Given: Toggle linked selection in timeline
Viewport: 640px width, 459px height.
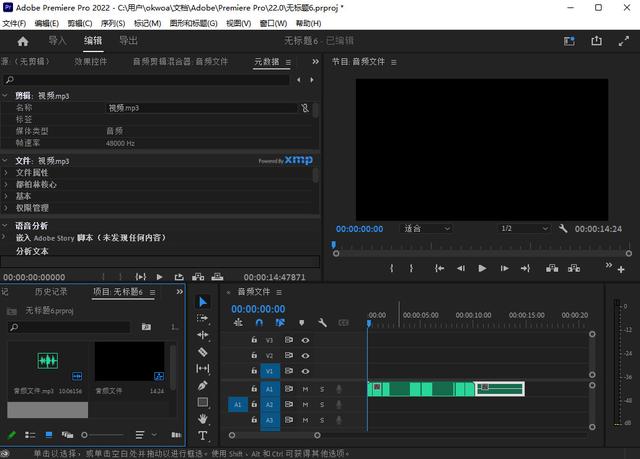Looking at the screenshot, I should coord(280,323).
